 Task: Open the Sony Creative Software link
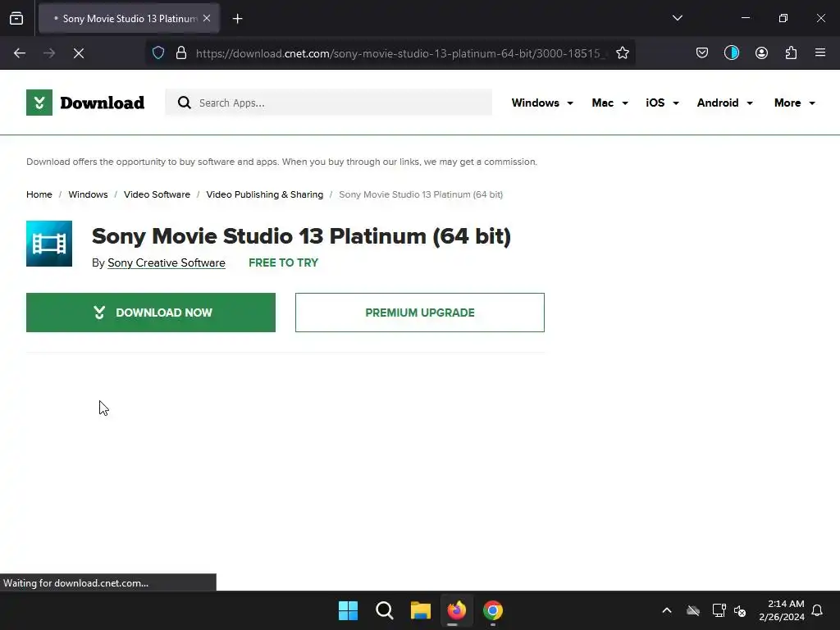(166, 263)
